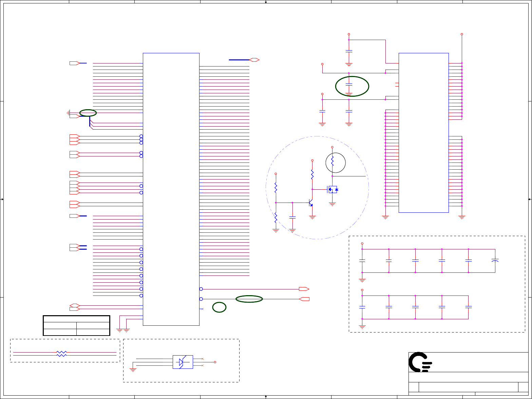Click the bus port symbol above the large IC's right side
The width and height of the screenshot is (532, 399).
254,60
